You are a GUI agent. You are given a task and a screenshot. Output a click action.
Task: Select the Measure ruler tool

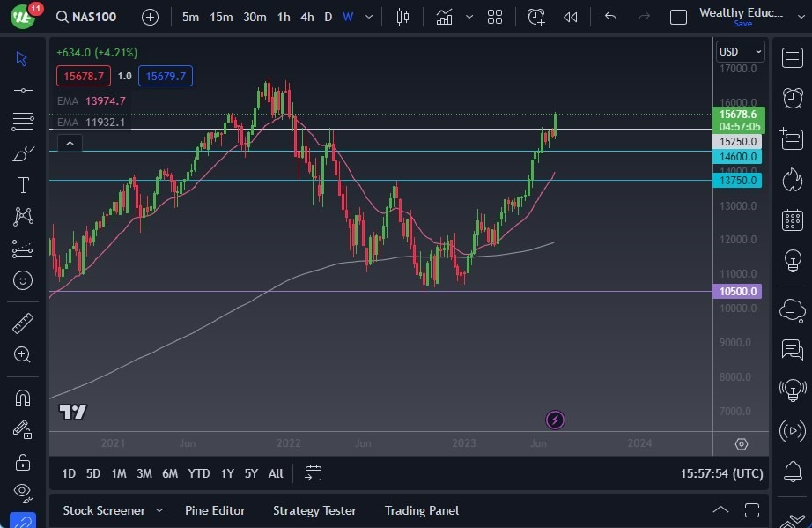23,323
